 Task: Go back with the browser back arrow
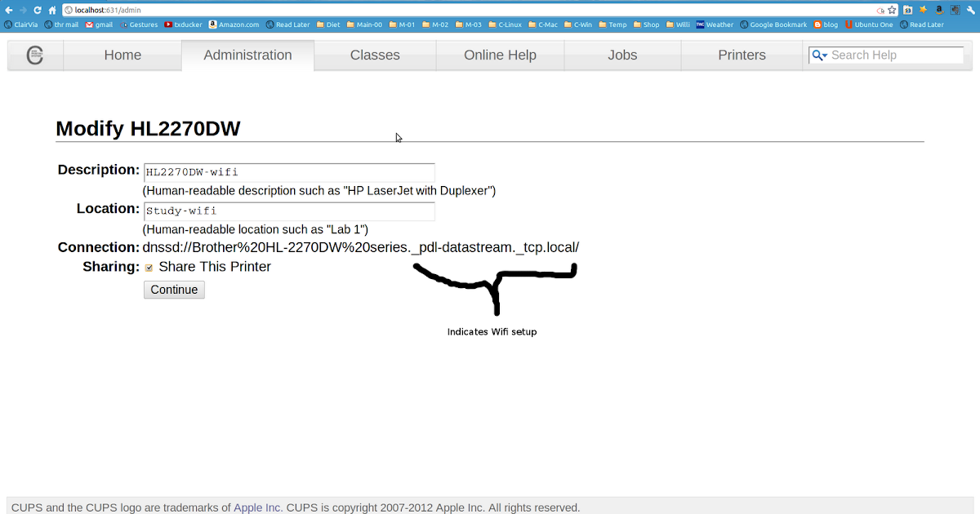(x=8, y=10)
